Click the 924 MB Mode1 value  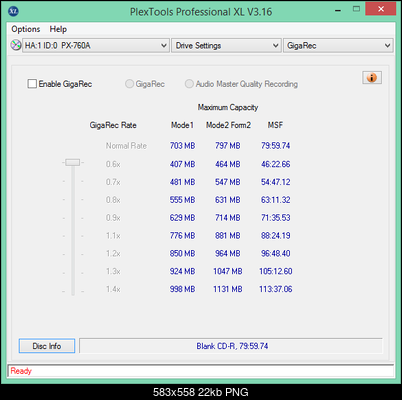point(182,271)
